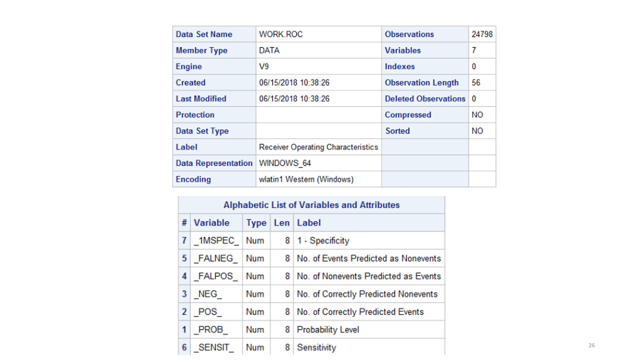
Task: Select the 'Member Type' label
Action: (202, 50)
